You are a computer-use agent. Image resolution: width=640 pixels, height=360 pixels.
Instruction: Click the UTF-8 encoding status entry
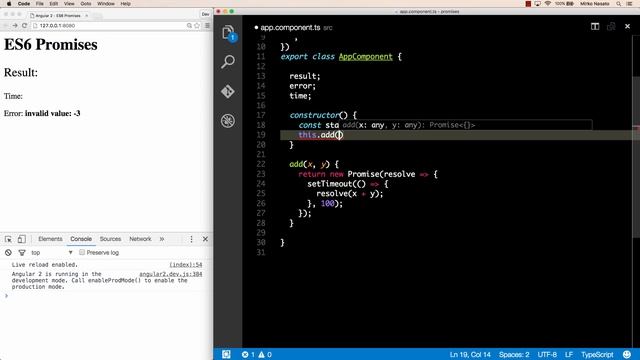pyautogui.click(x=547, y=354)
